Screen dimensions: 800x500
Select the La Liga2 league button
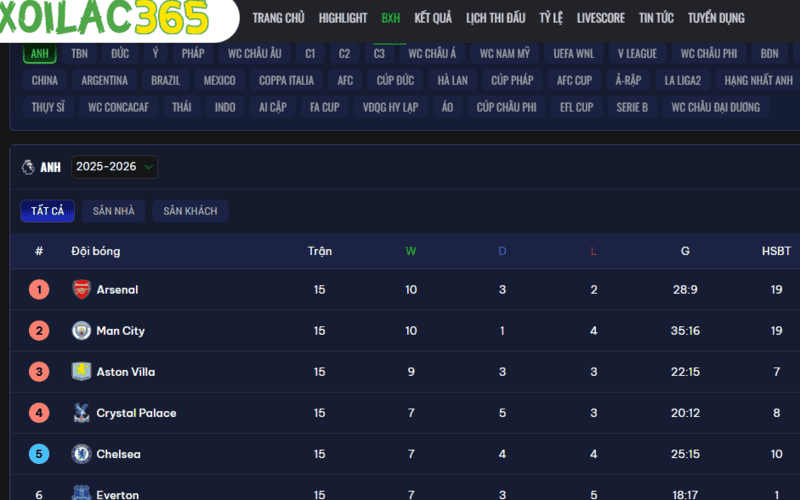[x=683, y=80]
